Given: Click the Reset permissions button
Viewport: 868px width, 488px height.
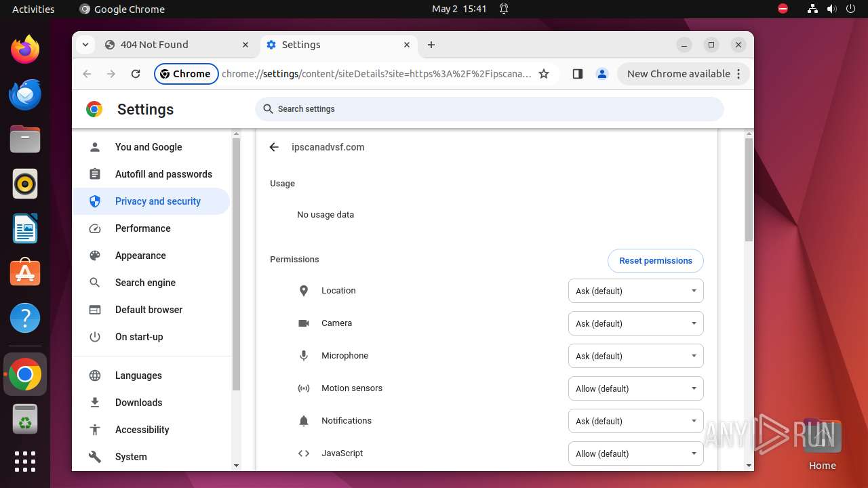Looking at the screenshot, I should 655,261.
